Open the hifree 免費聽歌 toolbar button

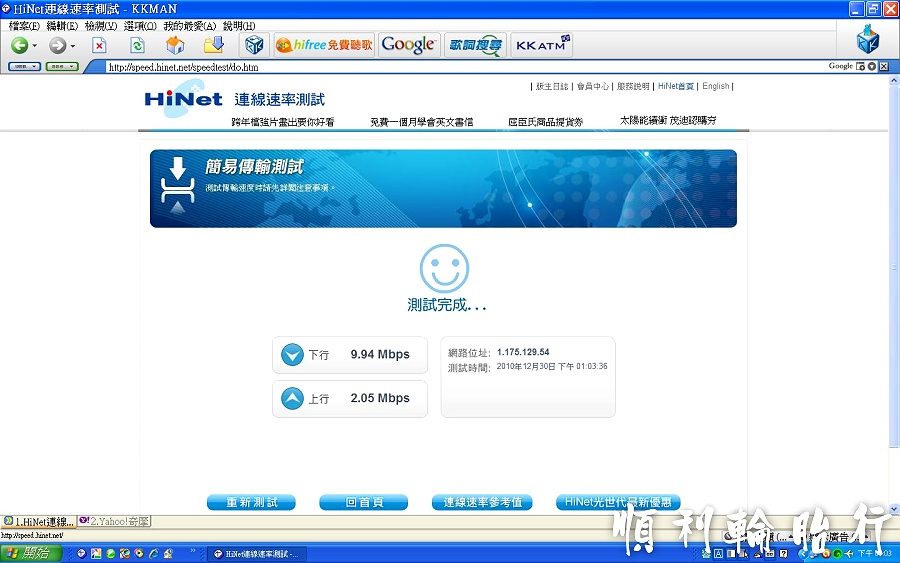(324, 45)
